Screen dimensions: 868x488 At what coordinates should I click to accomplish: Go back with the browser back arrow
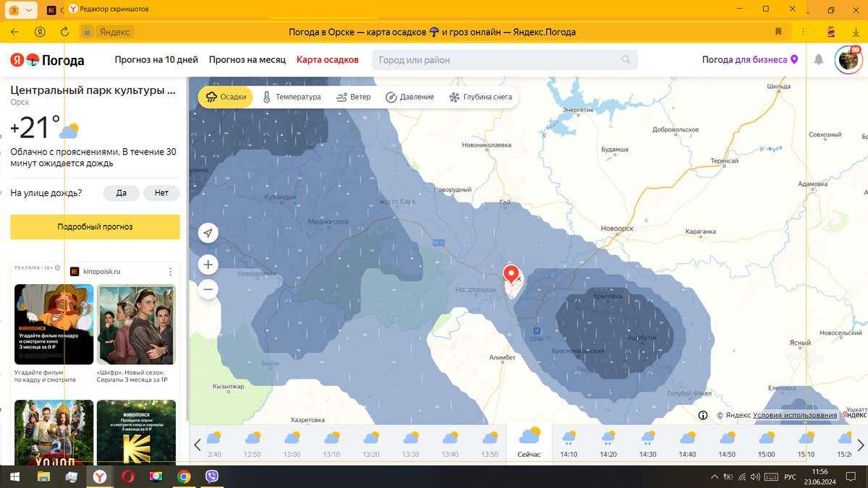coord(14,32)
